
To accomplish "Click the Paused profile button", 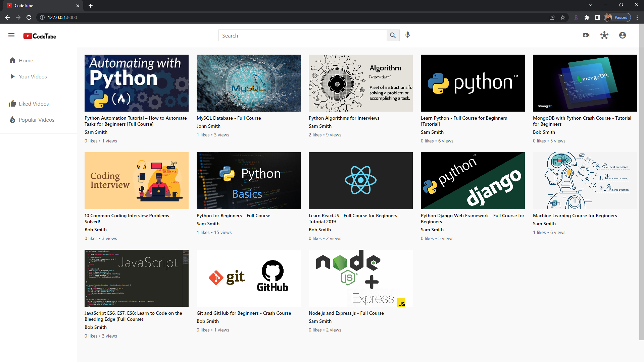I will click(617, 17).
